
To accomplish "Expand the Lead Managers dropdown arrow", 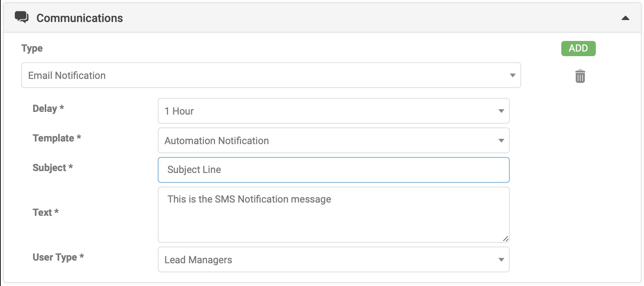I will point(501,260).
